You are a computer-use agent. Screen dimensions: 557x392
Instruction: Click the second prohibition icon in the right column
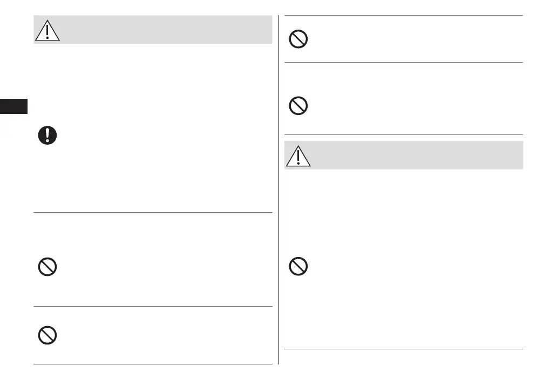click(298, 106)
